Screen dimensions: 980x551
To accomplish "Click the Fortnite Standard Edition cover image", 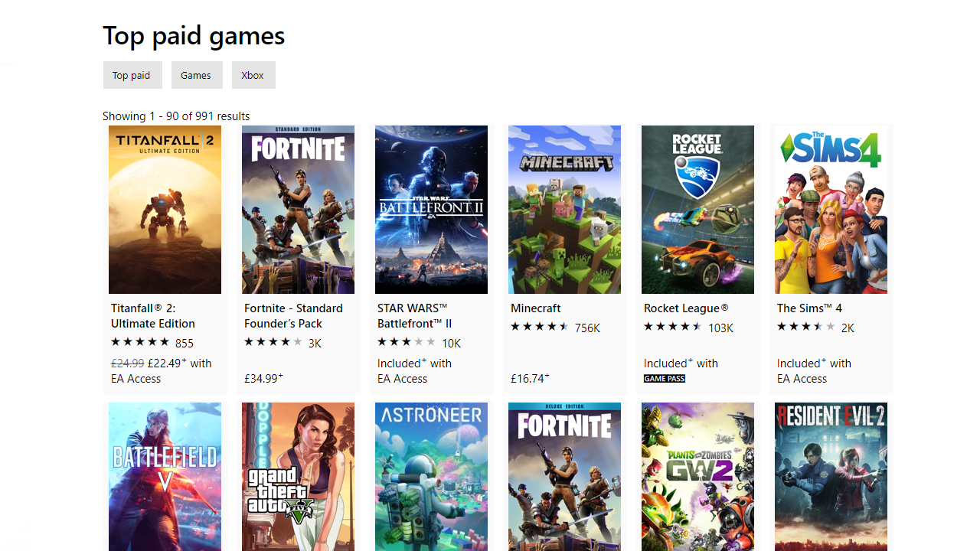I will pos(298,210).
